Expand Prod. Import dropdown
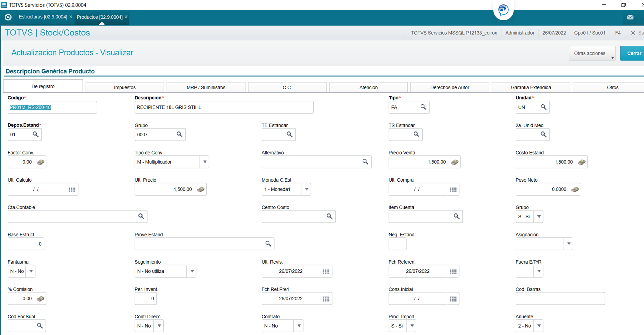 tap(412, 326)
